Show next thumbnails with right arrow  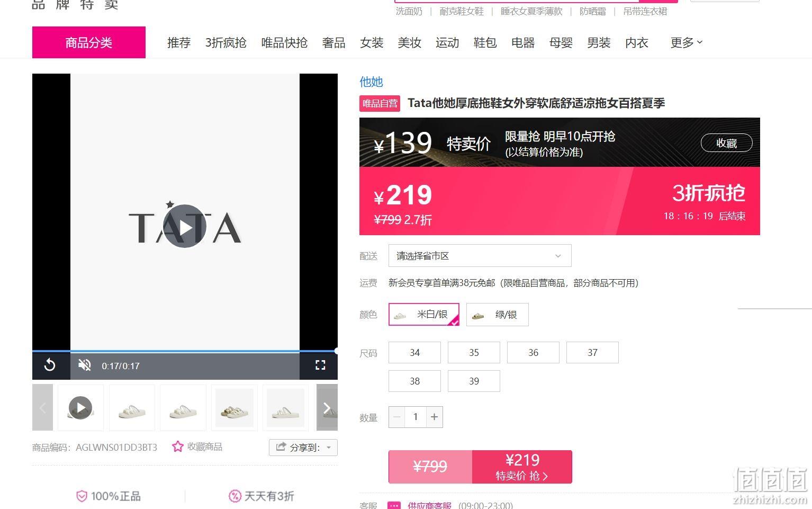tap(327, 407)
